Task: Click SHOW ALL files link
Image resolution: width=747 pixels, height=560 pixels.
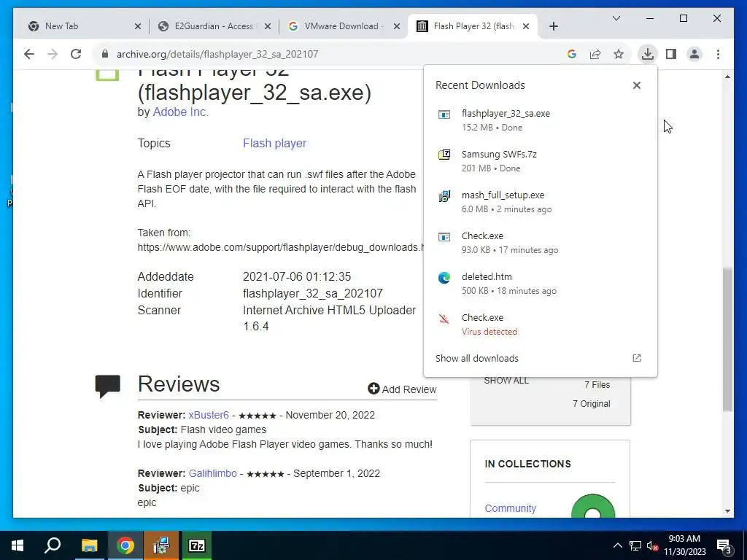Action: pos(506,381)
